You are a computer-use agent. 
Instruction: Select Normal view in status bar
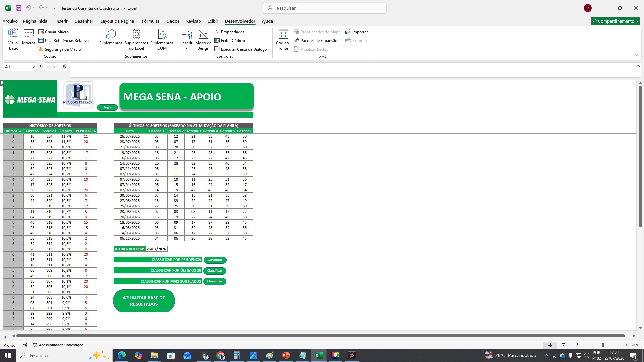click(550, 345)
